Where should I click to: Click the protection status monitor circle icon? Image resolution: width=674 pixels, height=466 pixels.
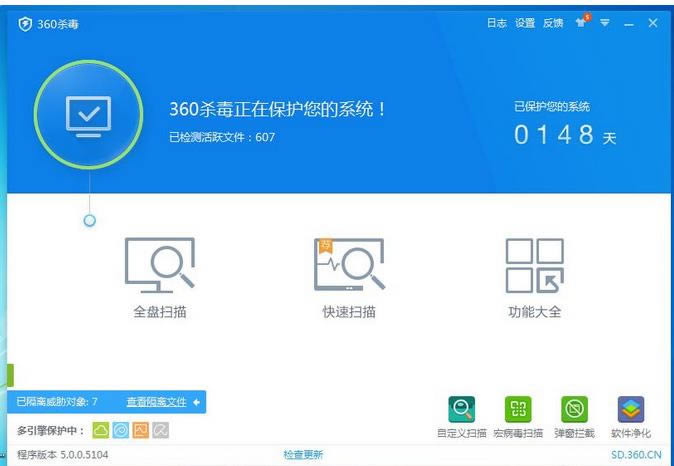point(88,116)
